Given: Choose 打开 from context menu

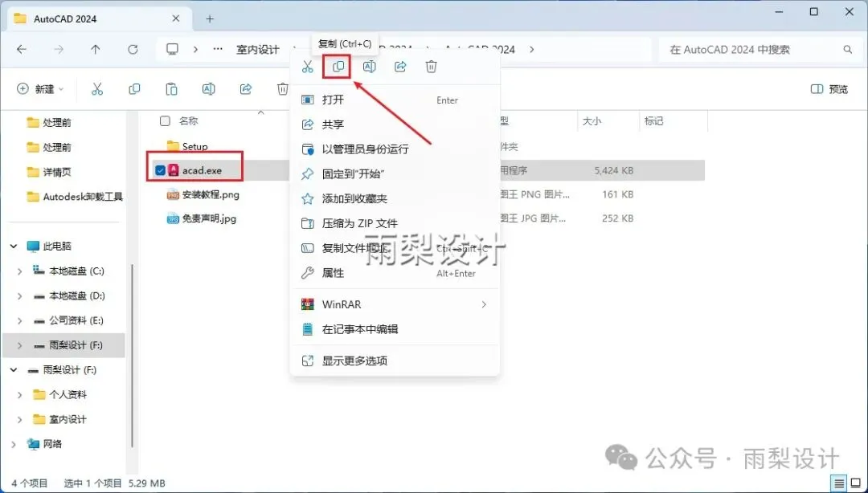Looking at the screenshot, I should coord(395,100).
